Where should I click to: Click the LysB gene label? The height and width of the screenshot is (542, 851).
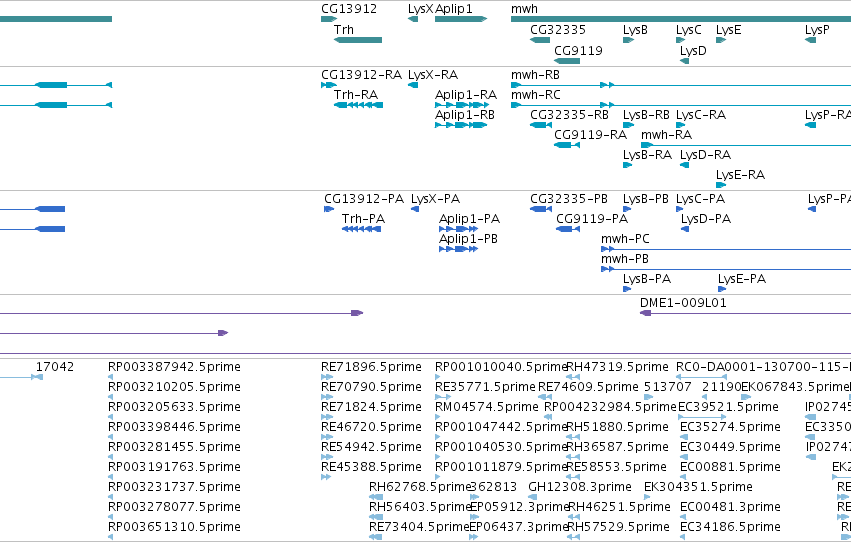(x=635, y=30)
